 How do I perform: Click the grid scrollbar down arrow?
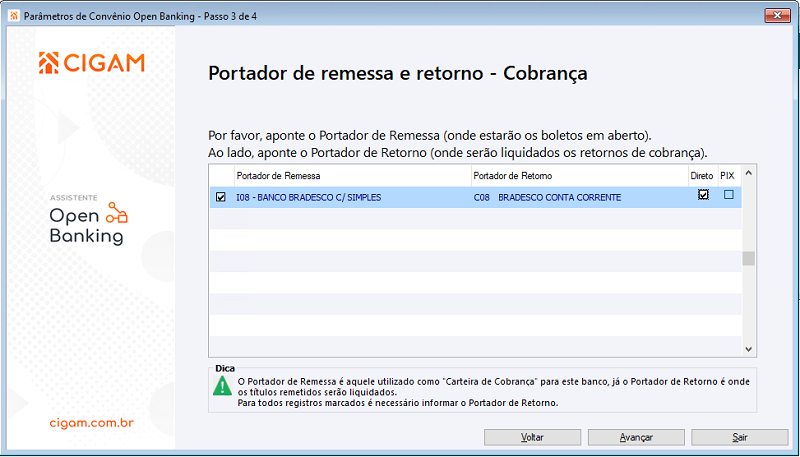click(748, 349)
